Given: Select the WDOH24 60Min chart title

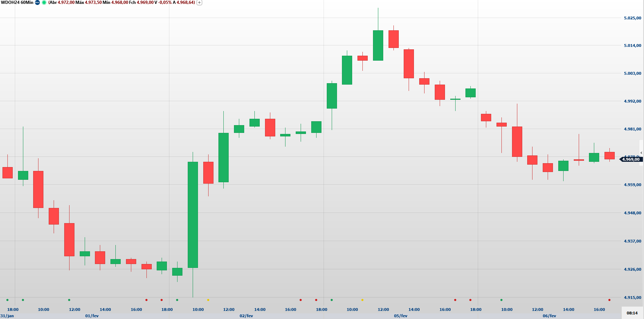Looking at the screenshot, I should coord(17,2).
